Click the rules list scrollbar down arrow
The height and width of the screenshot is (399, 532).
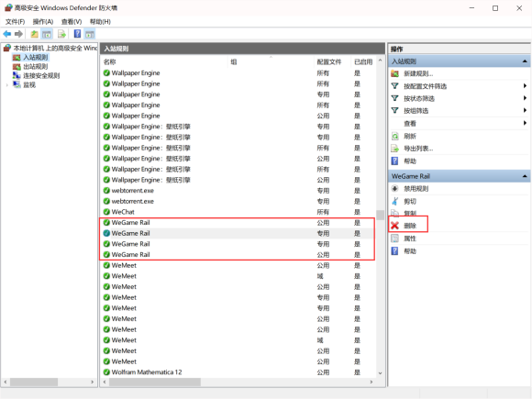[380, 373]
